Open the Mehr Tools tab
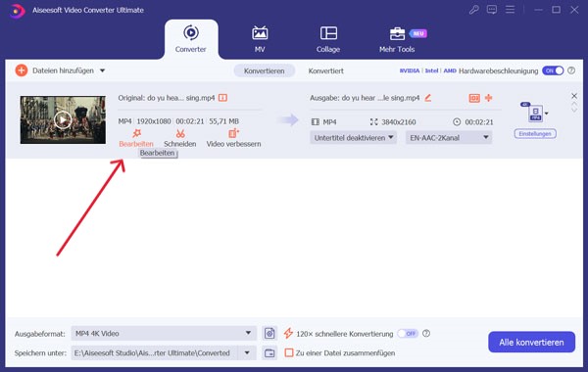588x372 pixels. (397, 39)
